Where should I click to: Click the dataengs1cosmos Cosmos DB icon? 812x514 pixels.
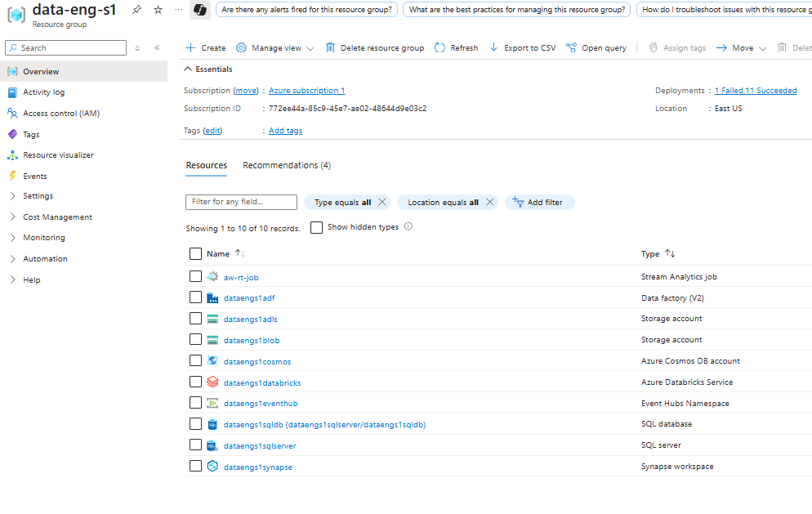click(x=213, y=360)
